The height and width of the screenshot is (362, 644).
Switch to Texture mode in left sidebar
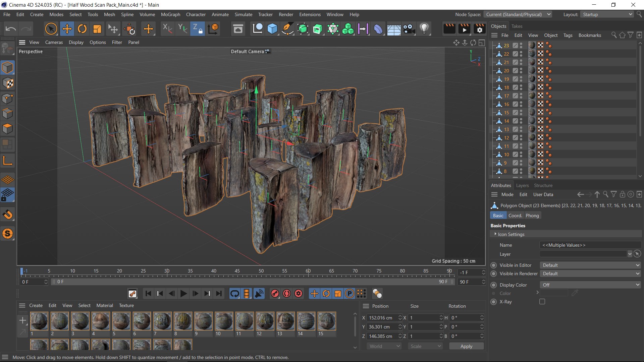tap(8, 83)
